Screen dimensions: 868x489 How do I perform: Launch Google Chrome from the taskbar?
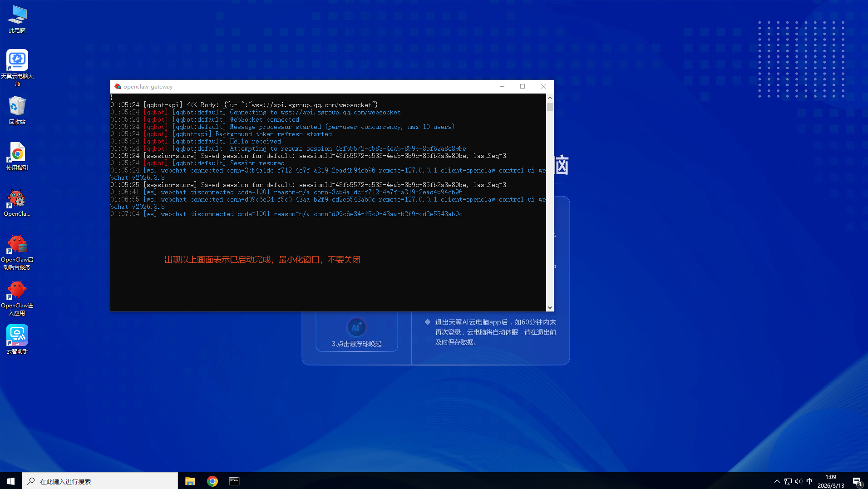coord(212,481)
